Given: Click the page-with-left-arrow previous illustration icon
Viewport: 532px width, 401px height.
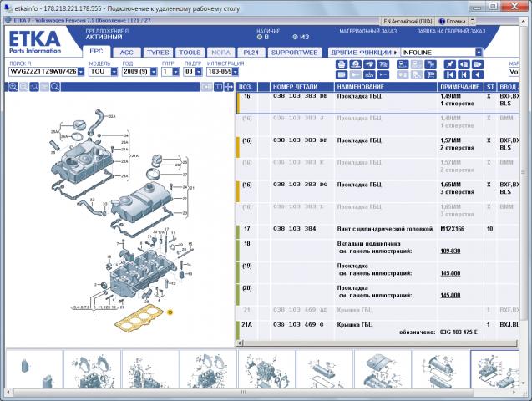Looking at the screenshot, I should click(x=464, y=64).
